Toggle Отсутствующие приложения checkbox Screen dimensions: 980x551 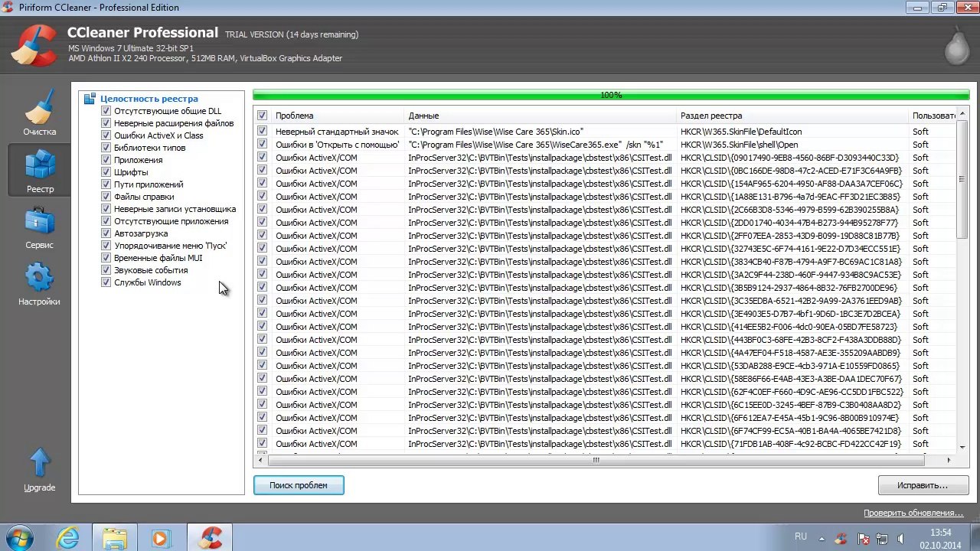point(106,221)
